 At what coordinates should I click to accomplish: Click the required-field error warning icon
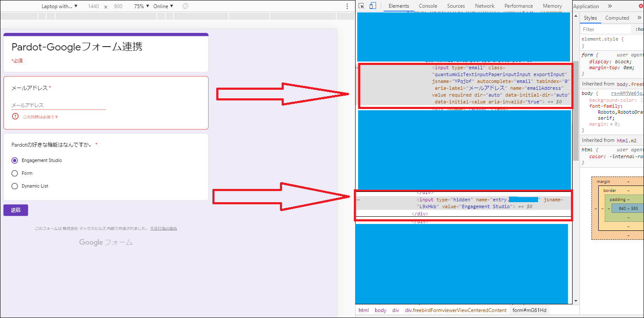(15, 116)
